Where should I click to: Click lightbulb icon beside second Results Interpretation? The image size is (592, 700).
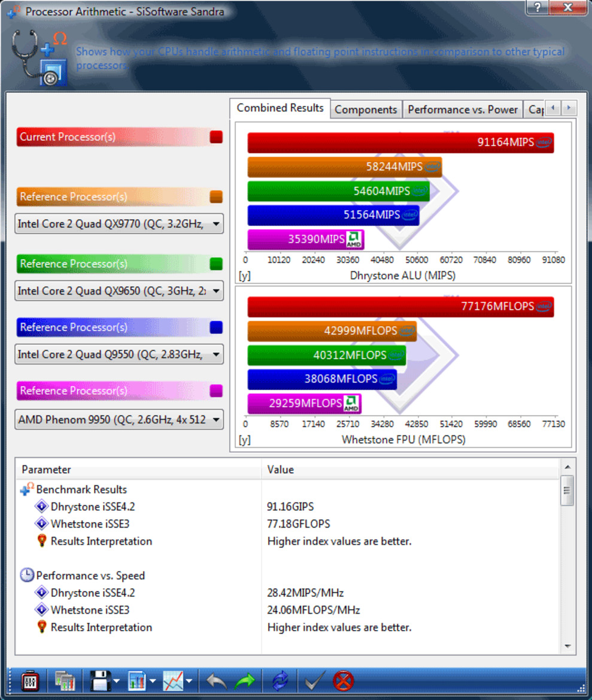coord(42,627)
